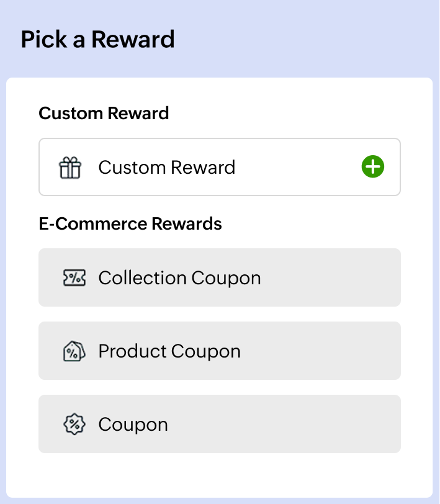Click the Custom Reward section heading
440x504 pixels.
click(104, 114)
